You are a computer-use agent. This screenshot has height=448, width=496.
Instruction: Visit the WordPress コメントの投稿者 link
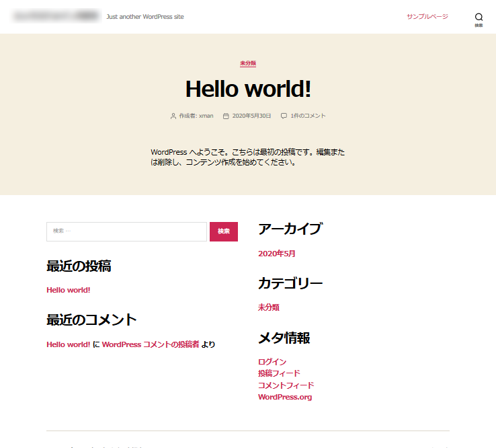151,344
